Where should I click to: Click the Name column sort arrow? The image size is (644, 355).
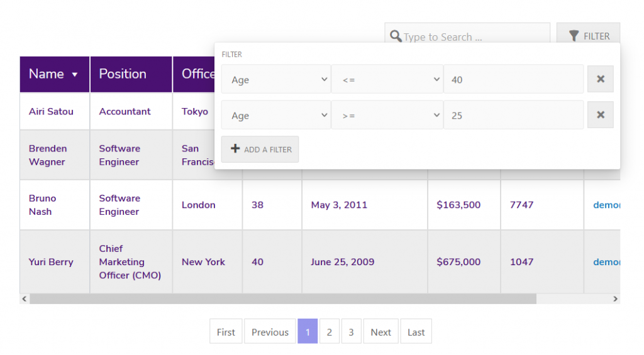75,75
